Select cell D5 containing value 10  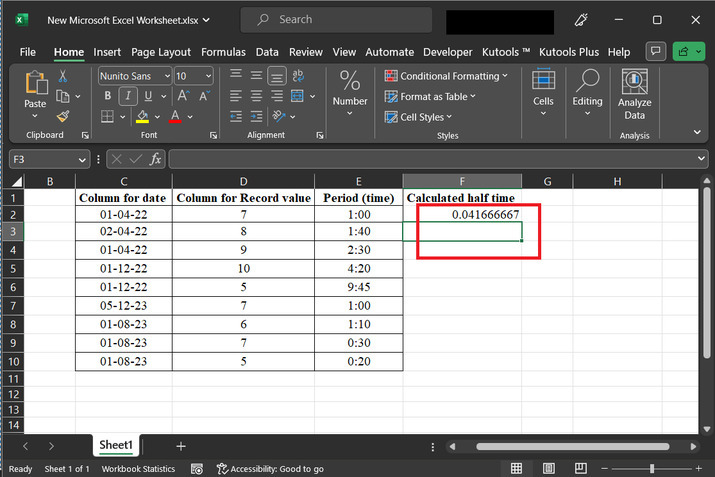pos(243,268)
